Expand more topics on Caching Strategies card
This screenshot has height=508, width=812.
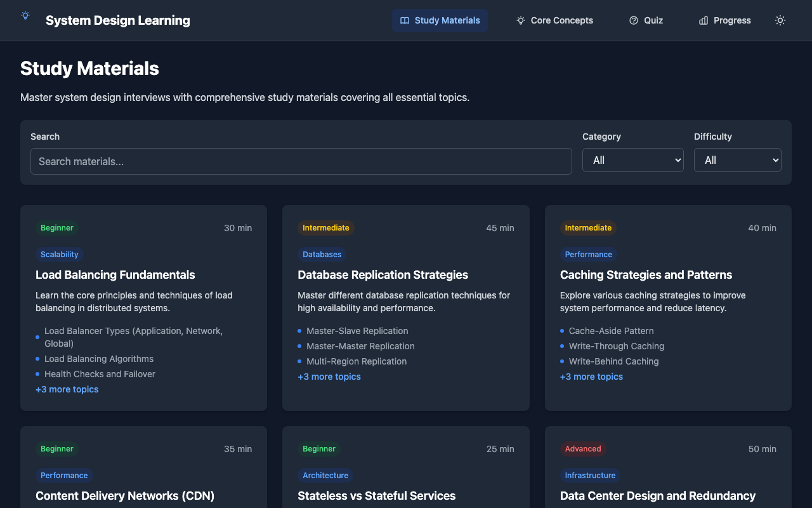click(x=591, y=377)
